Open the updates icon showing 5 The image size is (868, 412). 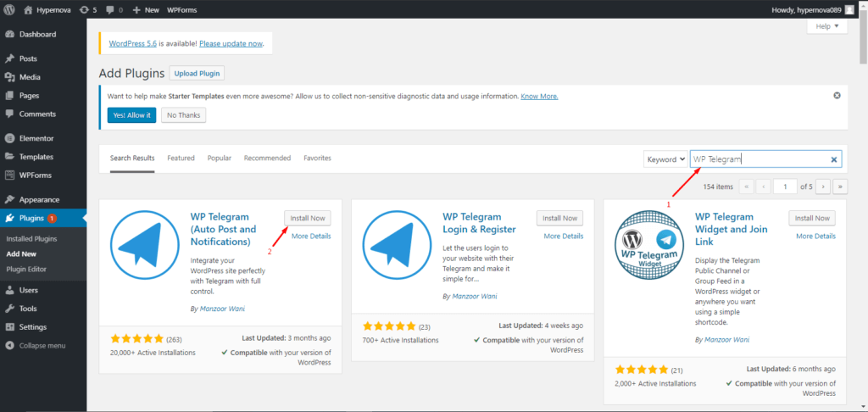[86, 9]
